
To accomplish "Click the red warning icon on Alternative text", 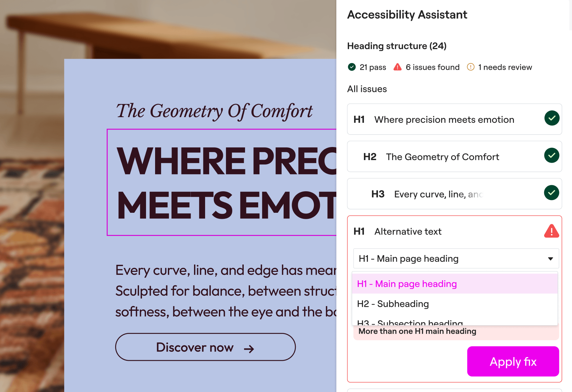I will pyautogui.click(x=551, y=231).
